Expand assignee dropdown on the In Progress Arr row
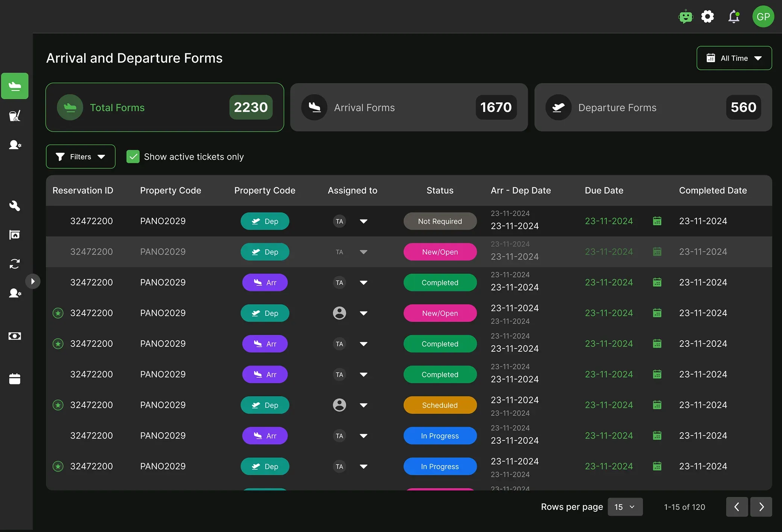 [x=364, y=436]
